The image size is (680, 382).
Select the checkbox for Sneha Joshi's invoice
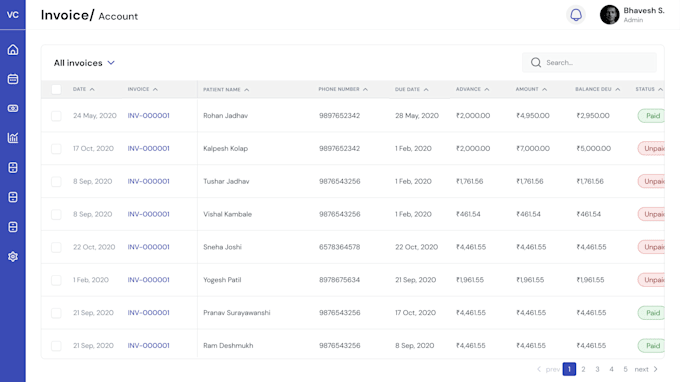(56, 247)
